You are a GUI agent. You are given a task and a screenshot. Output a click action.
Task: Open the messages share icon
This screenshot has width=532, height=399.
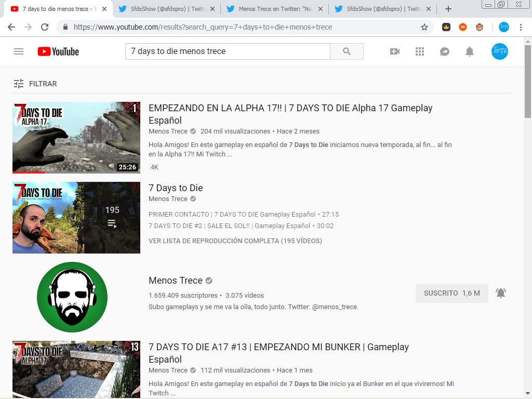click(445, 51)
